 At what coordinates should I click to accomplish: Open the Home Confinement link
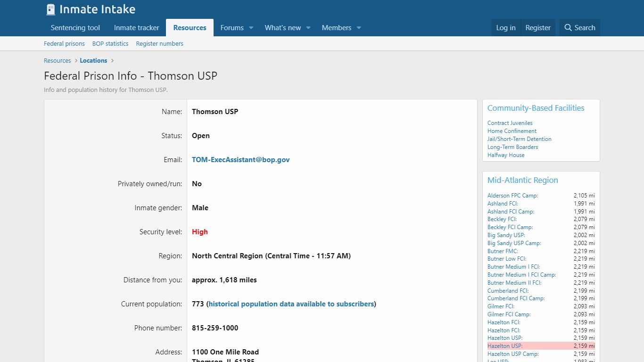(x=512, y=131)
